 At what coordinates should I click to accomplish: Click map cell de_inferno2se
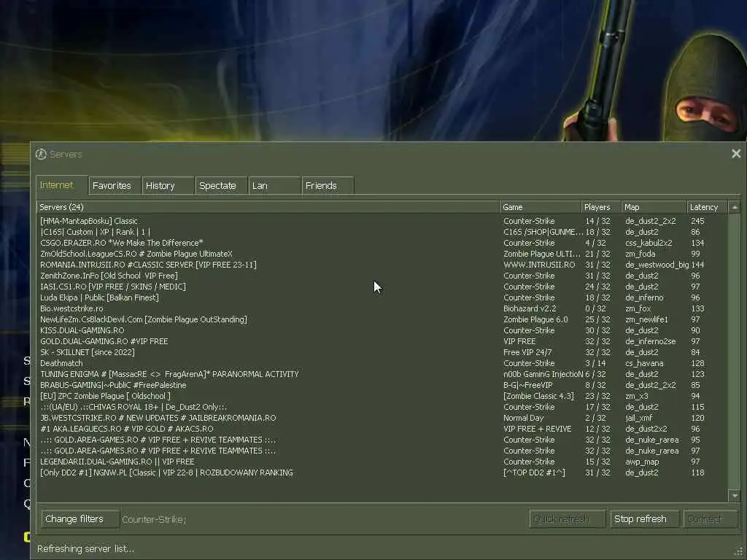click(650, 341)
